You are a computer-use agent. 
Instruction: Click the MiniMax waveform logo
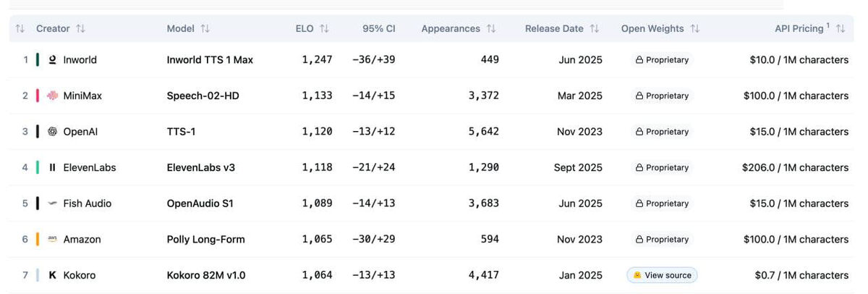(52, 96)
